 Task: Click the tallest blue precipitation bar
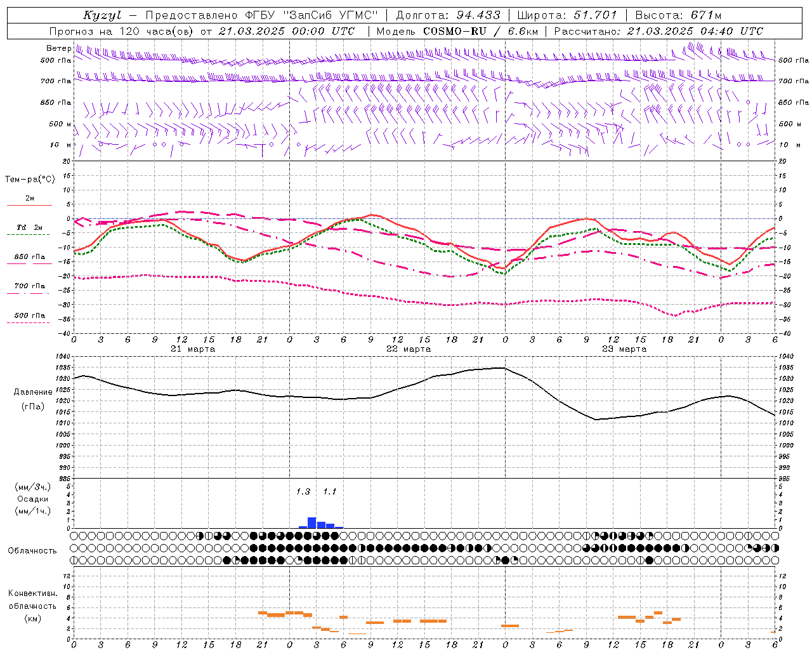(312, 522)
